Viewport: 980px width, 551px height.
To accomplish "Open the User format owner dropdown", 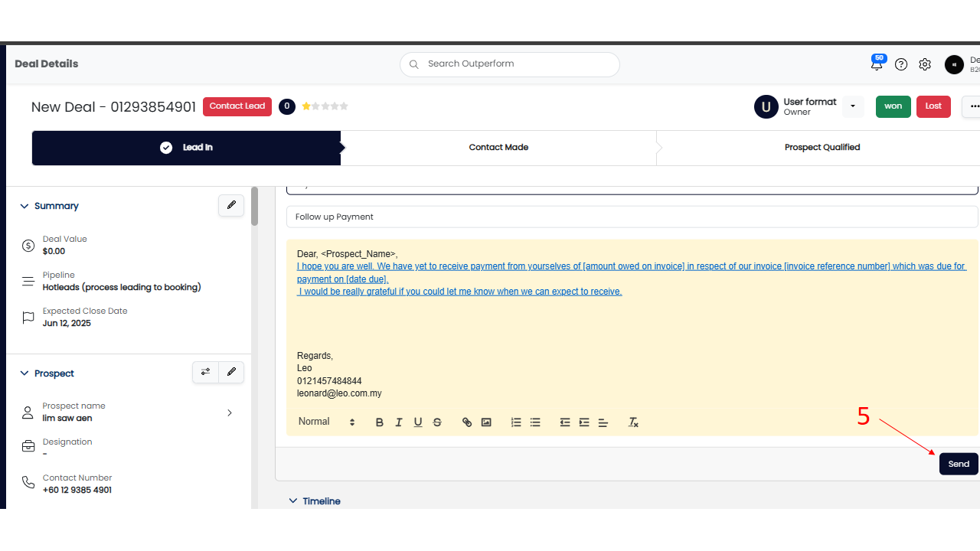I will [x=853, y=106].
